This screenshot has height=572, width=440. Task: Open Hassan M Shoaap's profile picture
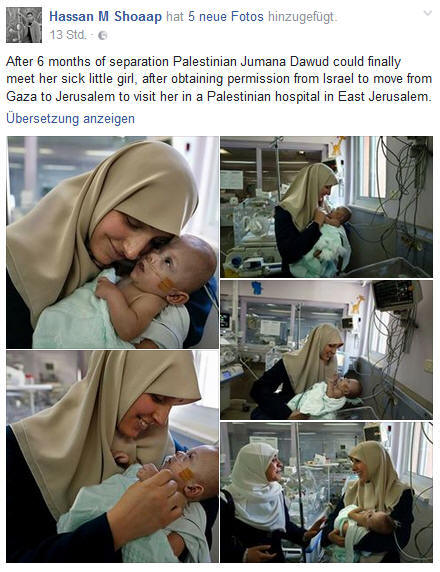(x=24, y=25)
